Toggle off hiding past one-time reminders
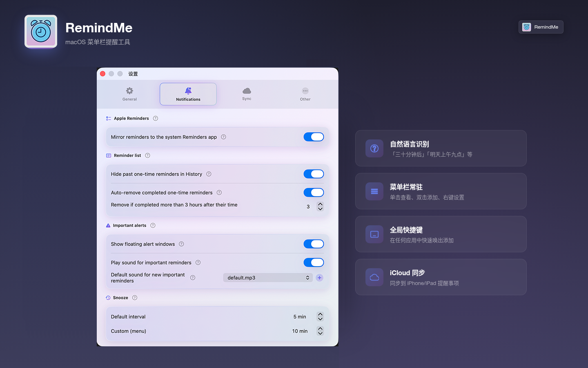The width and height of the screenshot is (588, 368). [x=314, y=174]
